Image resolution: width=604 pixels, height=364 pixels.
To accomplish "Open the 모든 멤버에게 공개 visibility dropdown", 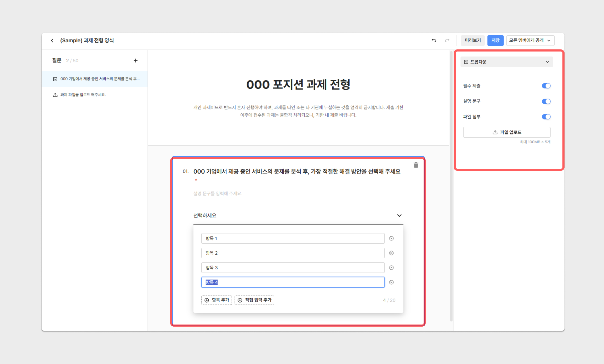I will (530, 41).
